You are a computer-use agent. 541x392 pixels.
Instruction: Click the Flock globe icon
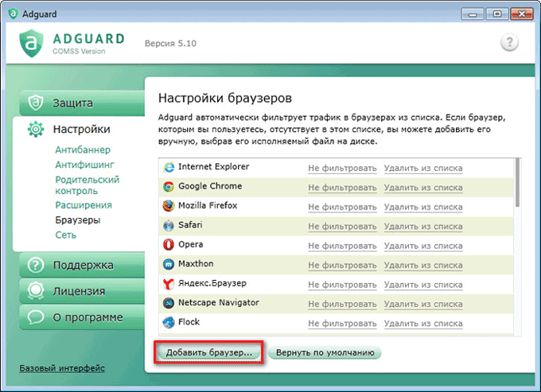[x=169, y=323]
